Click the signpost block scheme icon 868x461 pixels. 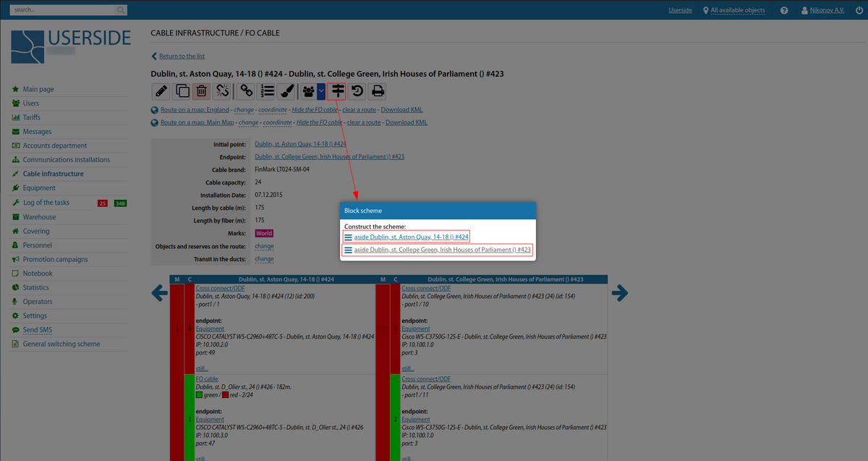pos(337,91)
